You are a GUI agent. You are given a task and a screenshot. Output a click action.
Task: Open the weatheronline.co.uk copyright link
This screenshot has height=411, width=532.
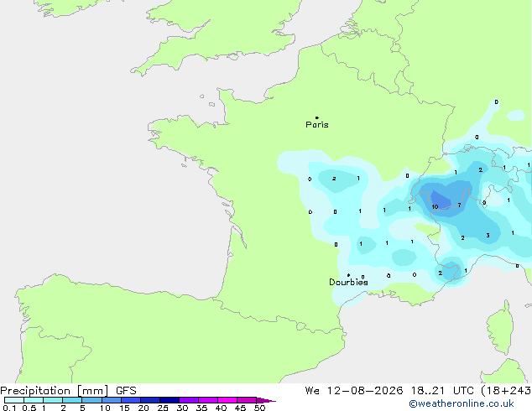pos(462,403)
